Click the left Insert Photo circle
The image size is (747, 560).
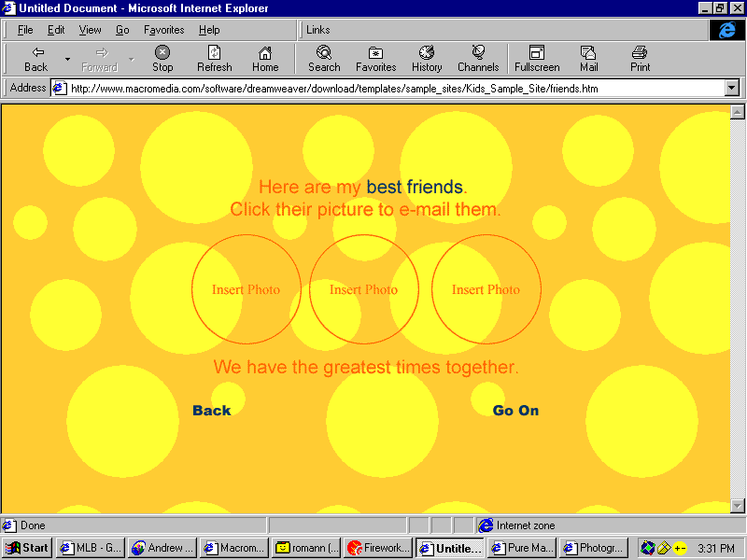[247, 289]
